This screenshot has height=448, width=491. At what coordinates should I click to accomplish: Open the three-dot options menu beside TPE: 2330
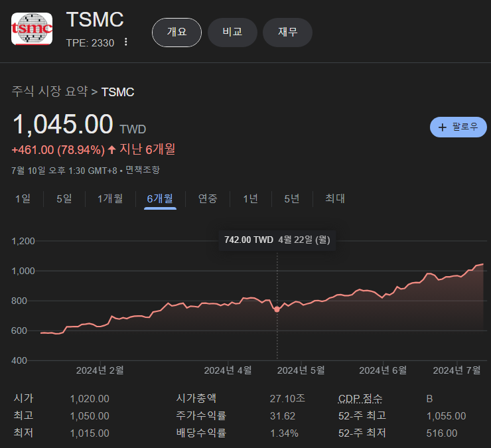[126, 42]
